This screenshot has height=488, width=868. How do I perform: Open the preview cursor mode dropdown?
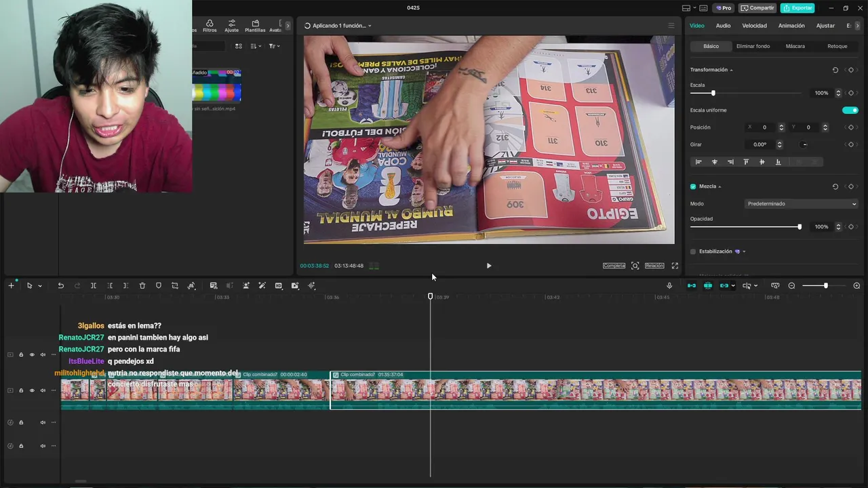tap(755, 286)
